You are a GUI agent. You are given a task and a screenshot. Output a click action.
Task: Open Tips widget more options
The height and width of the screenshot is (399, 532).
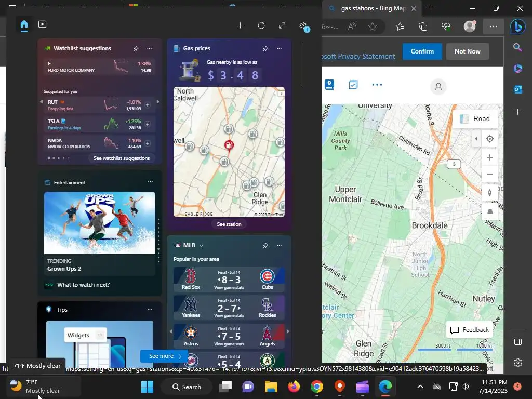coord(150,310)
